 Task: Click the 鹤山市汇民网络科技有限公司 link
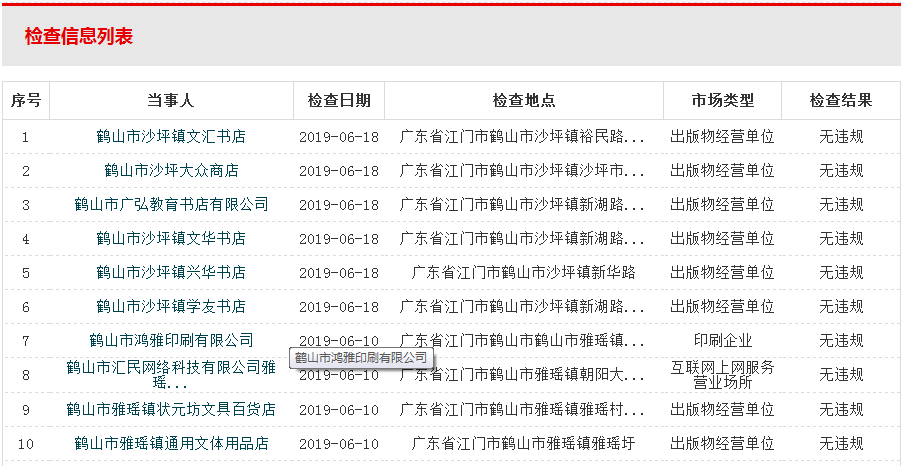(x=171, y=368)
